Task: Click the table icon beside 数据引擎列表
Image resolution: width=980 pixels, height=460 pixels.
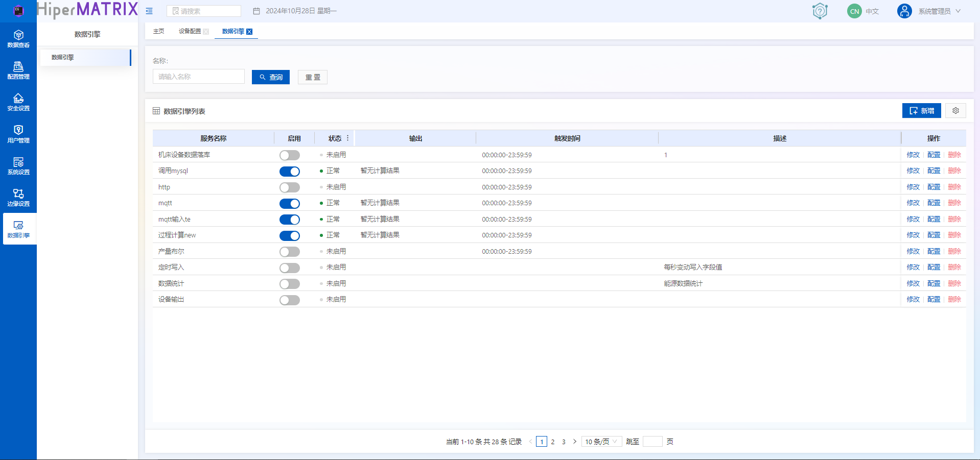Action: coord(156,111)
